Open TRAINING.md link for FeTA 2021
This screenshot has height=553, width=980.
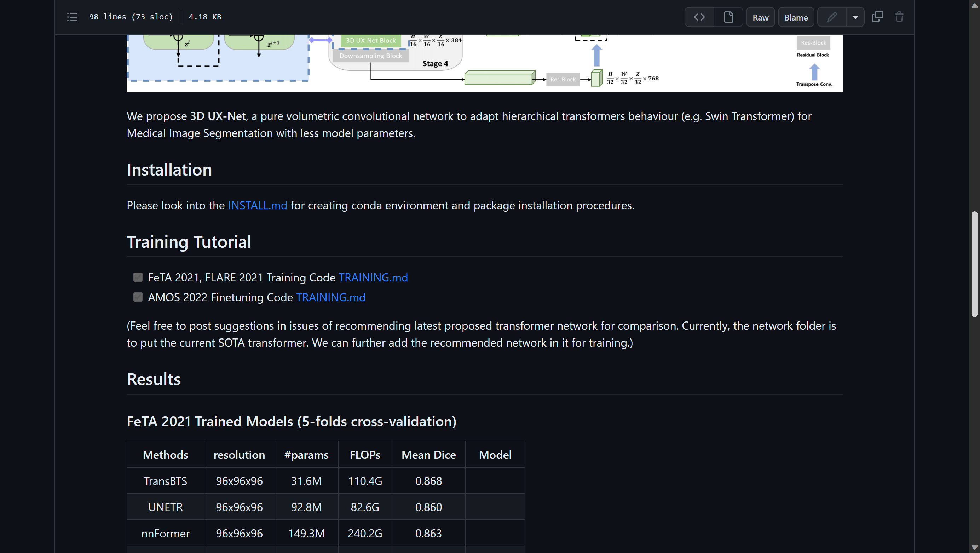pyautogui.click(x=373, y=278)
